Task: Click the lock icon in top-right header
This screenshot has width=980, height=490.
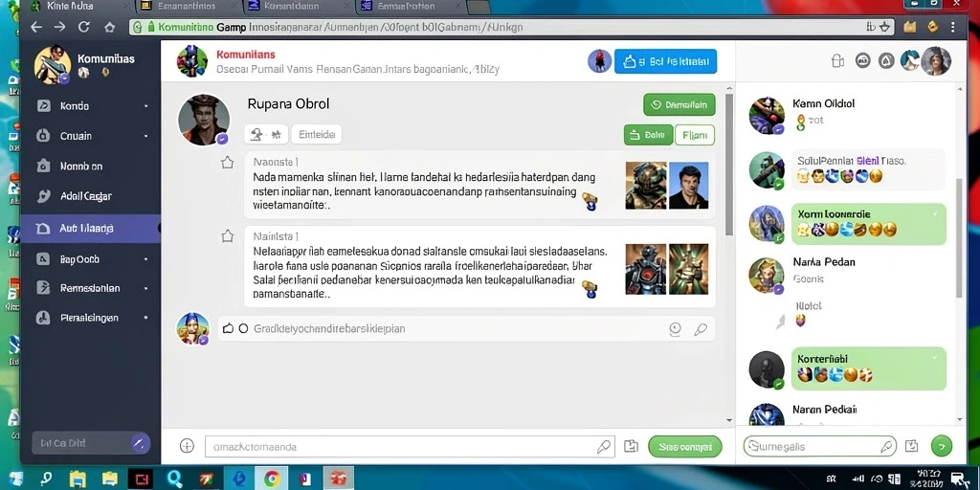Action: click(838, 60)
